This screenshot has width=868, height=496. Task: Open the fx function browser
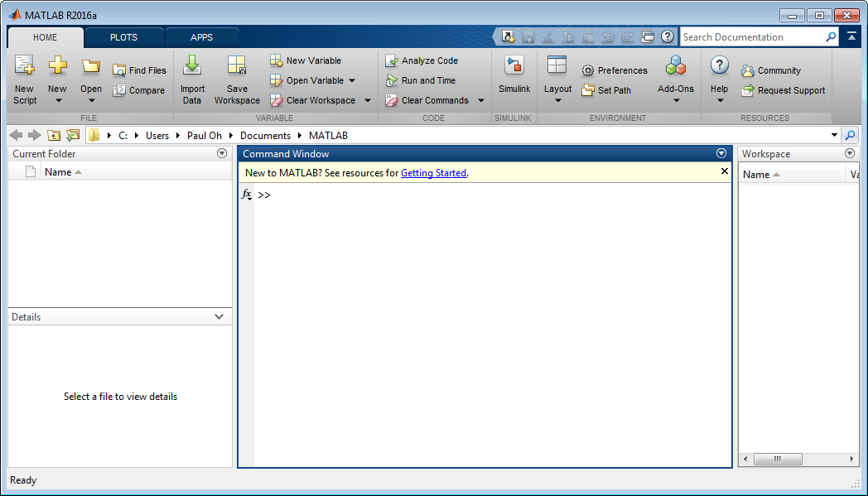point(247,195)
